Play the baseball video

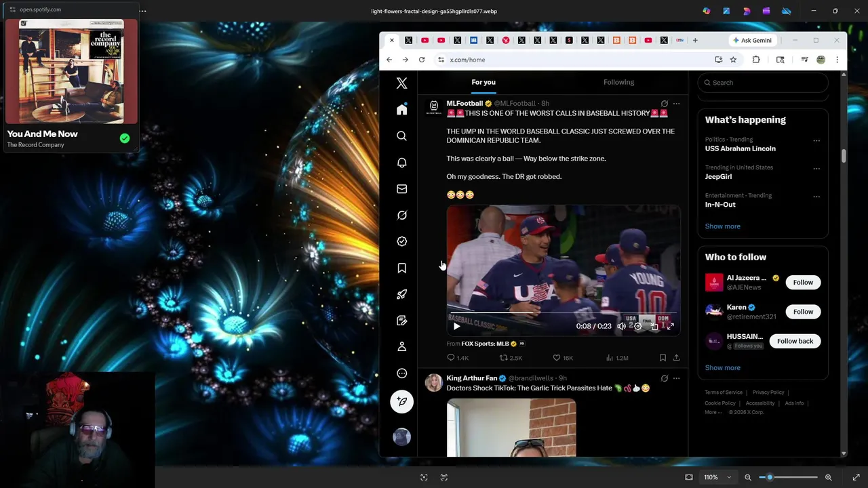456,326
